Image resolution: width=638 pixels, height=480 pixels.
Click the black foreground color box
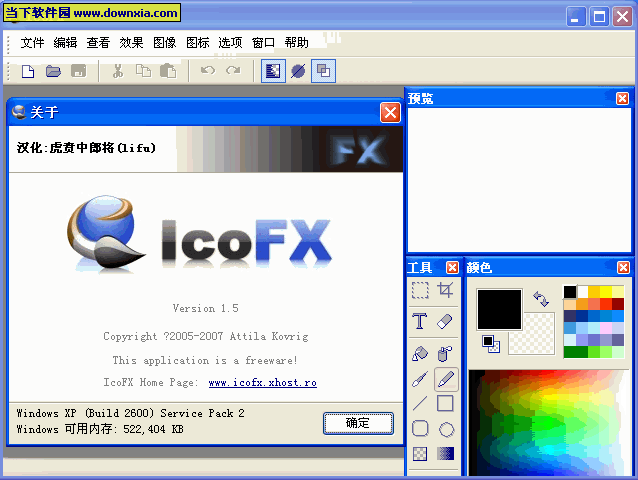tap(499, 309)
